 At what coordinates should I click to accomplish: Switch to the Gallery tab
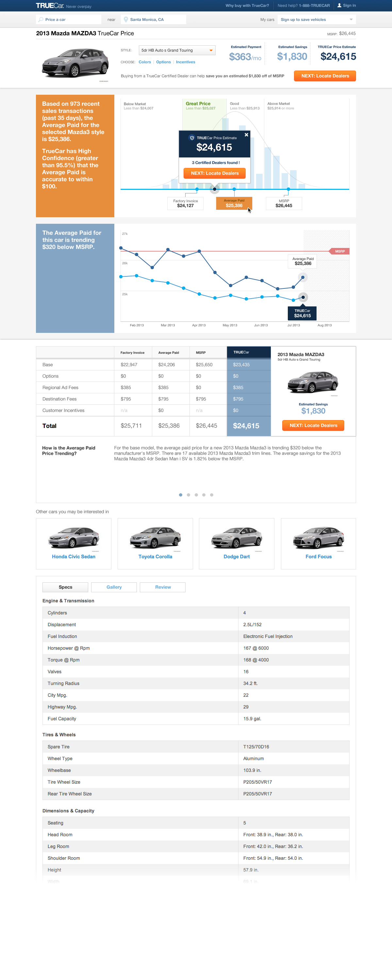(114, 587)
